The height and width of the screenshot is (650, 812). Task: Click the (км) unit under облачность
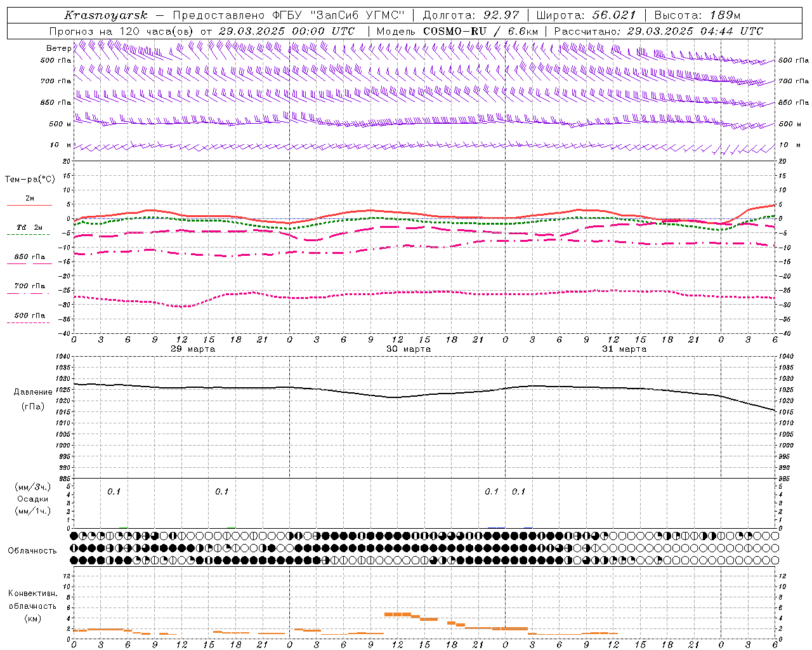tap(32, 618)
